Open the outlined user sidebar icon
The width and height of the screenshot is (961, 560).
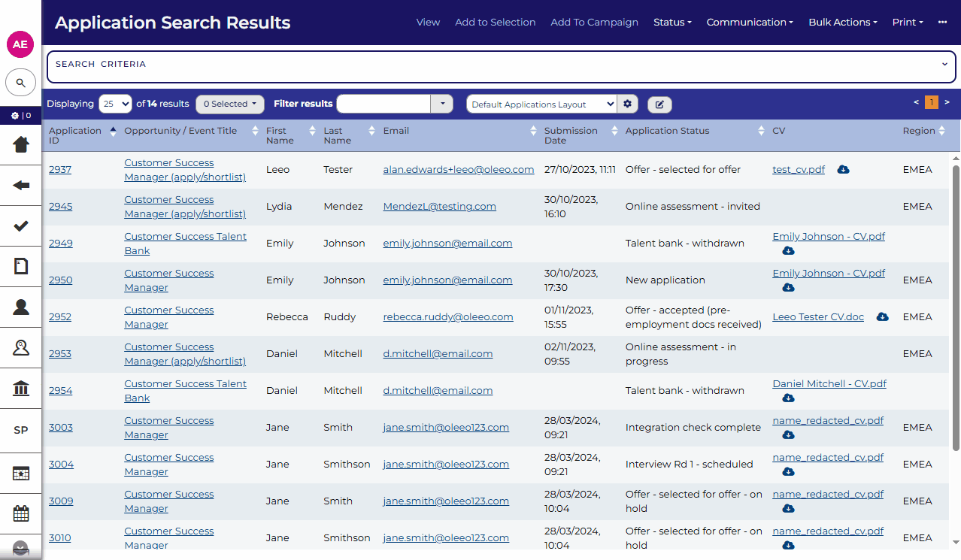pyautogui.click(x=21, y=347)
